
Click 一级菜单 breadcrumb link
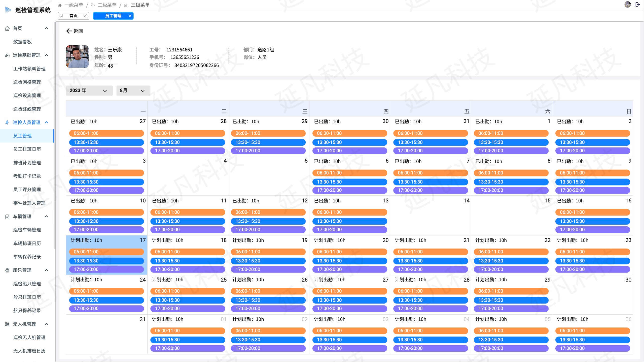[74, 5]
